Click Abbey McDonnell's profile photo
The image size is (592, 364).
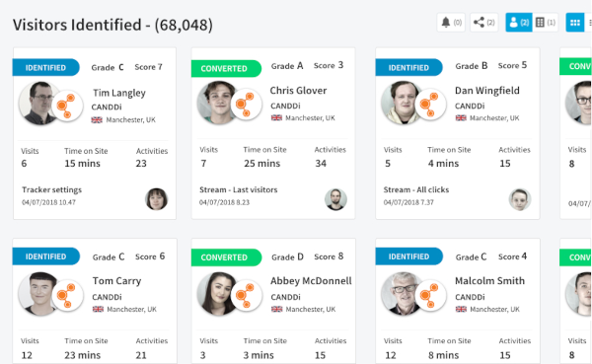coord(216,293)
